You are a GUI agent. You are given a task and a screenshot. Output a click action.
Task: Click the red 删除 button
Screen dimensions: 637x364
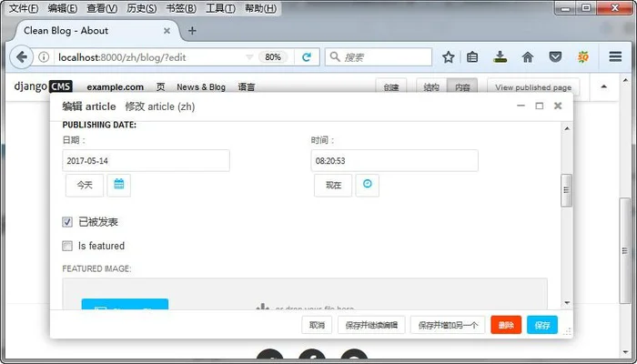point(506,325)
